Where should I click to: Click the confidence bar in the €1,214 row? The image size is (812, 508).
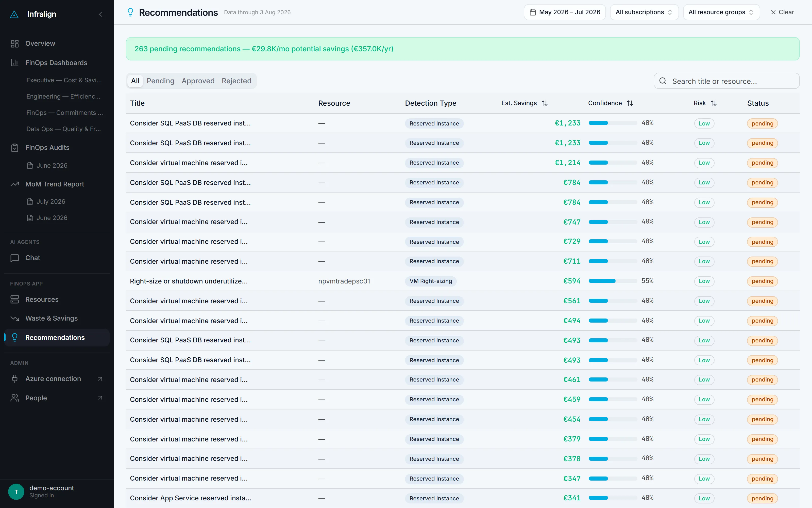click(x=613, y=163)
